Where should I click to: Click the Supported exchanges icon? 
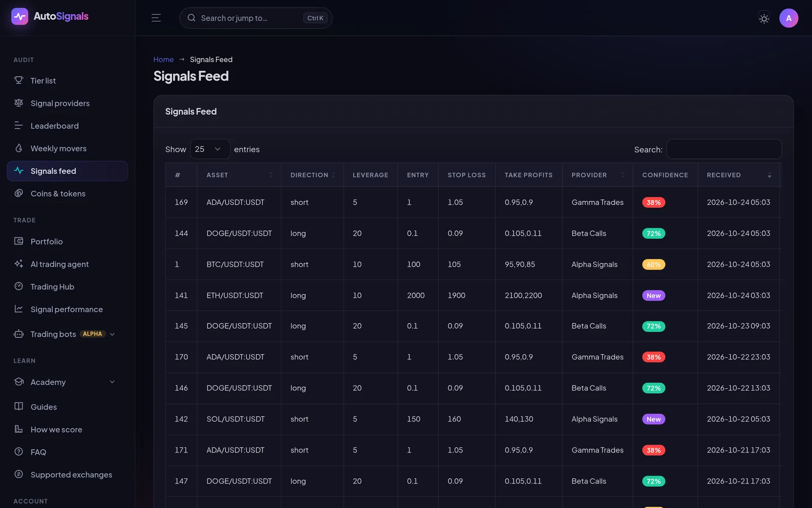(x=19, y=474)
